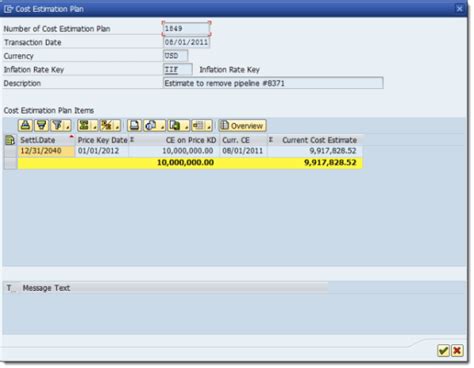Click the Sort Descending toolbar icon
This screenshot has width=474, height=368.
(x=41, y=125)
